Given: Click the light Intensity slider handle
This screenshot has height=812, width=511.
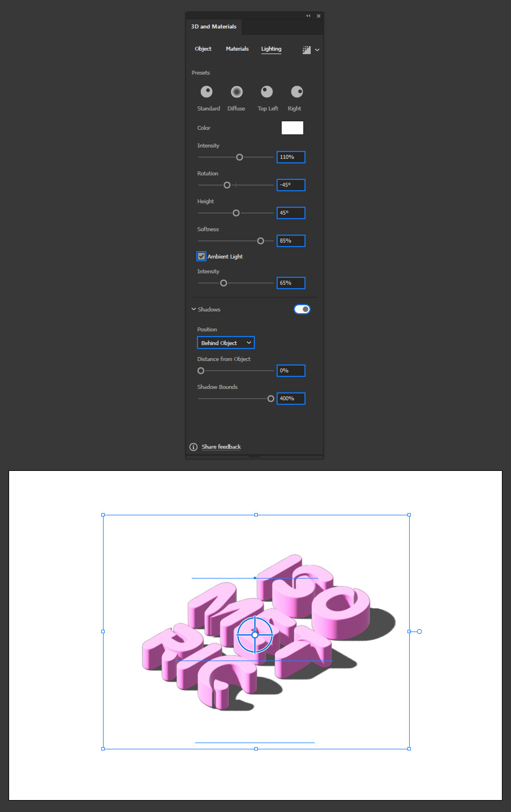Looking at the screenshot, I should click(240, 157).
